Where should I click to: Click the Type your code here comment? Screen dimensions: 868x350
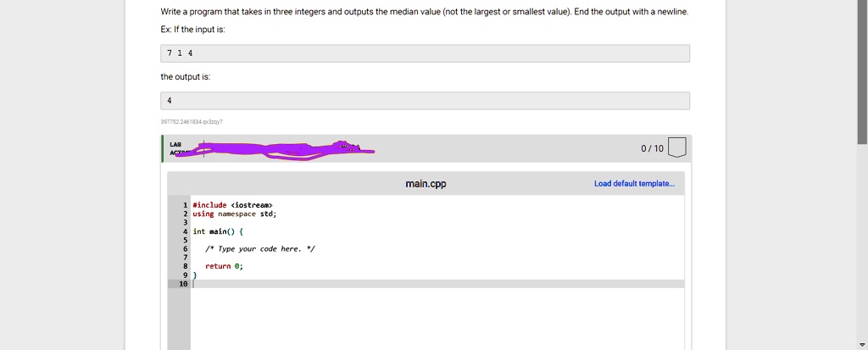point(259,249)
